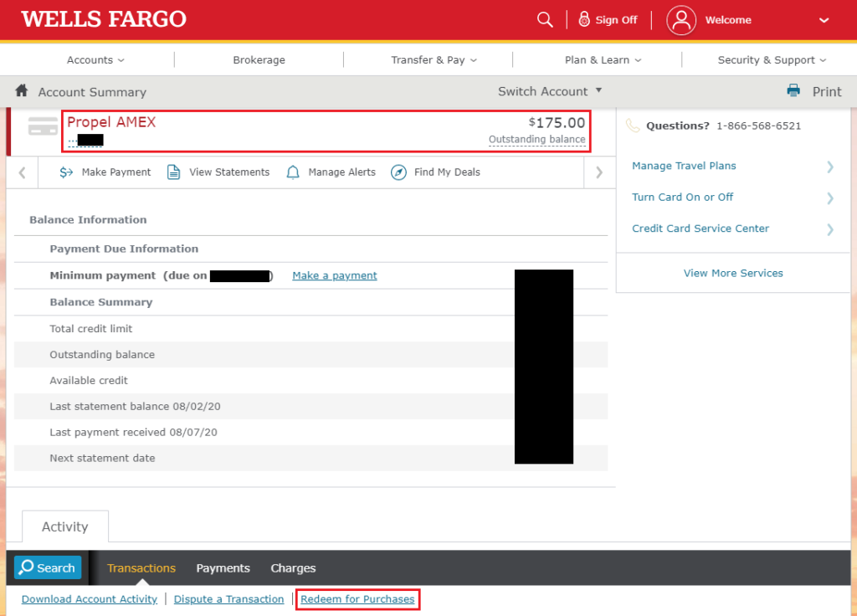Expand the Welcome account chevron
This screenshot has width=857, height=616.
(x=823, y=19)
